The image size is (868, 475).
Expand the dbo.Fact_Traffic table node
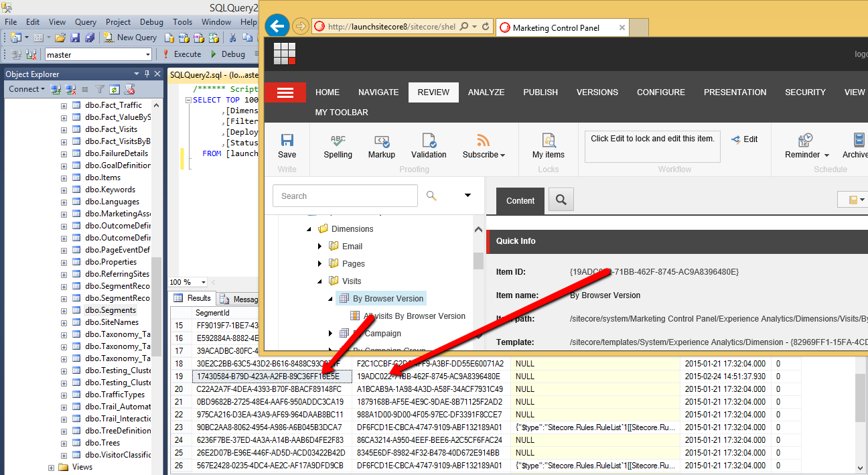click(x=64, y=105)
